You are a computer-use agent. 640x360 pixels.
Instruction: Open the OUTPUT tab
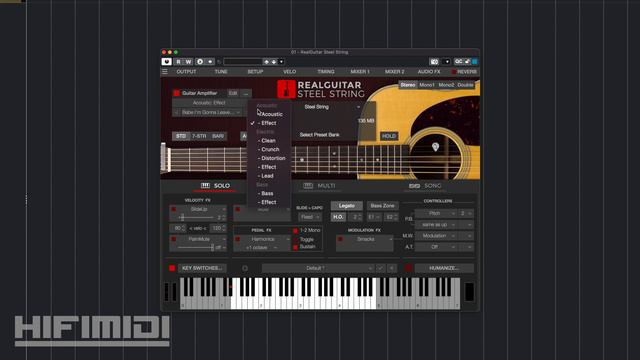pos(187,72)
